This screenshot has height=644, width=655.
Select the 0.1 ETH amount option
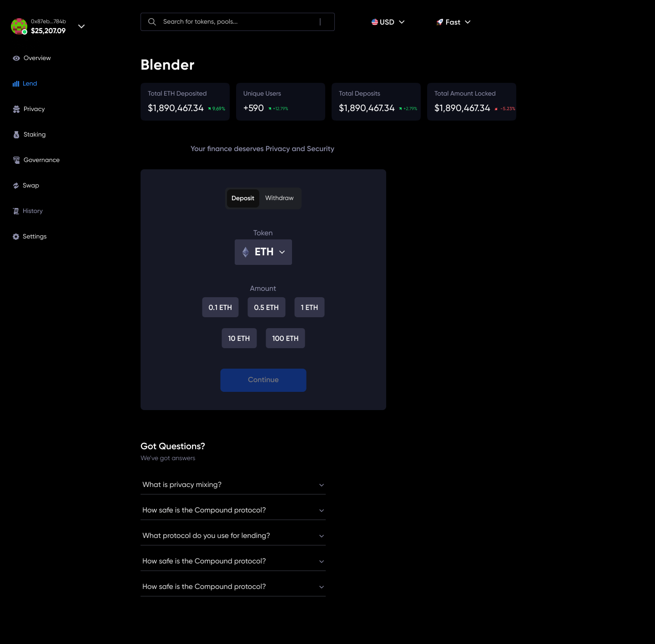pos(220,308)
